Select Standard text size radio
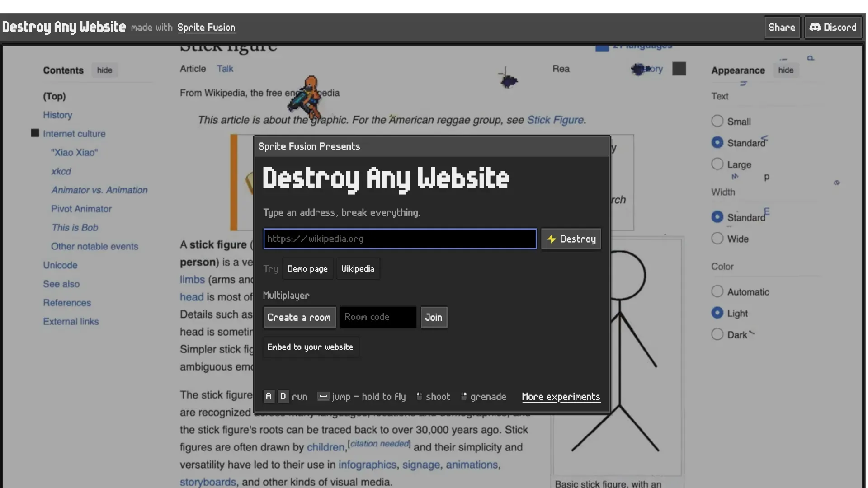Screen dimensions: 868x488 (x=717, y=142)
